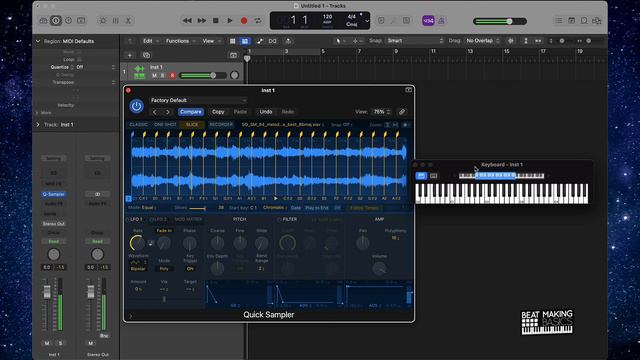Open the Functions menu in Tracks area
The image size is (640, 360).
point(180,41)
